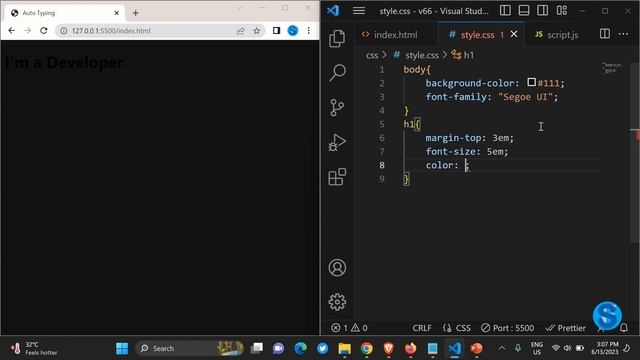Toggle the Chrome side panel
This screenshot has height=360, width=640.
[x=276, y=31]
